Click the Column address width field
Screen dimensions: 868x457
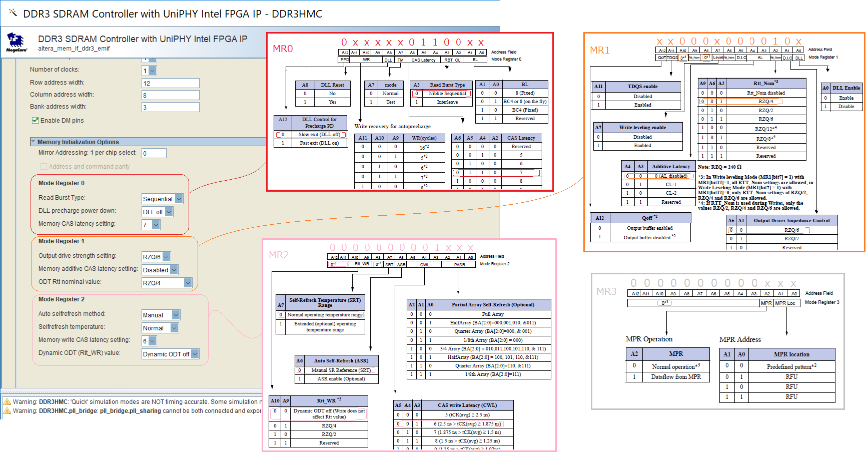[170, 95]
